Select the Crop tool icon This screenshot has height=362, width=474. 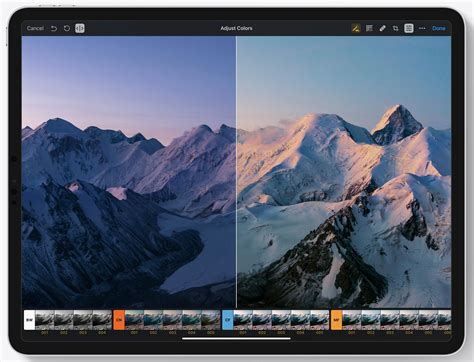coord(395,28)
